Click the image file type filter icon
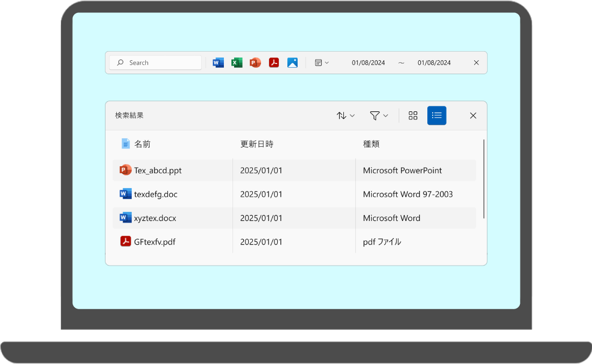Screen dimensions: 592x364 [x=292, y=63]
